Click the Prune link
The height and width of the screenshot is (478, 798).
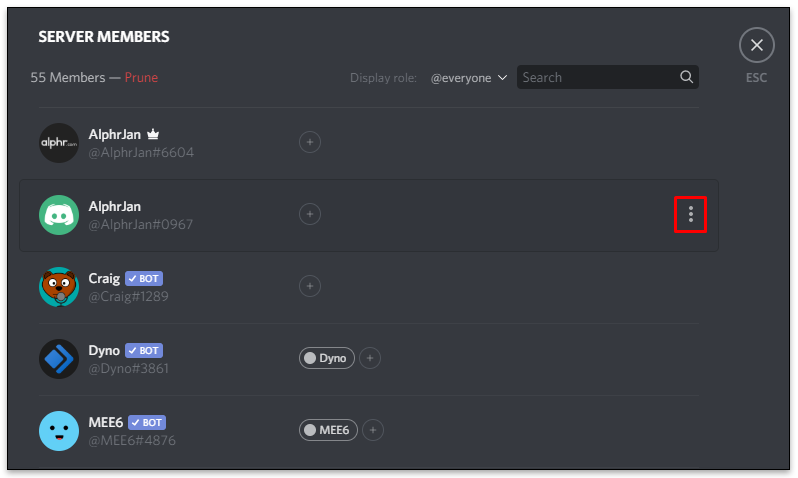click(x=141, y=77)
